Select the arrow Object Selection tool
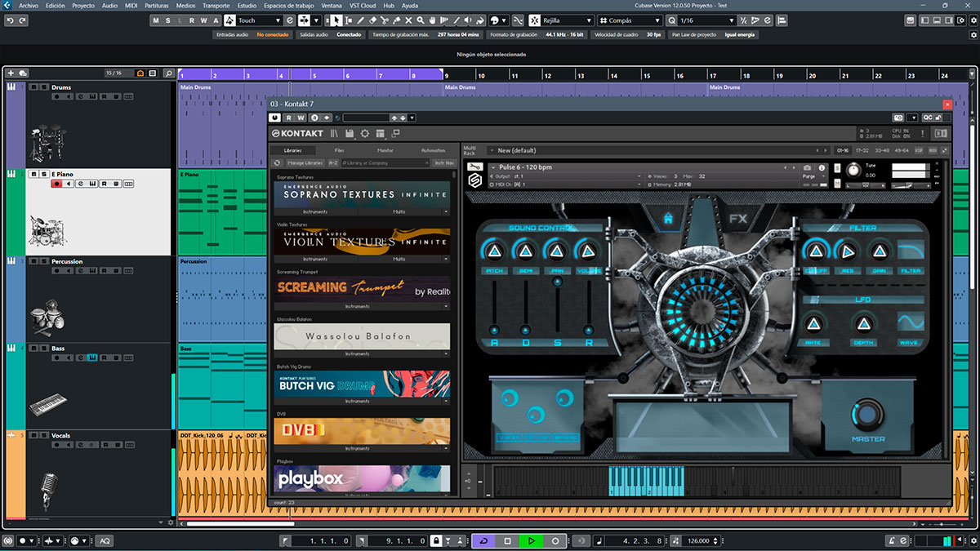The height and width of the screenshot is (551, 980). click(338, 20)
